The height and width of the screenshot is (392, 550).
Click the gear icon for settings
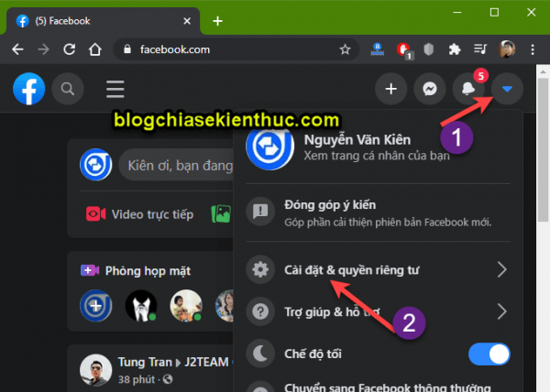pos(260,270)
